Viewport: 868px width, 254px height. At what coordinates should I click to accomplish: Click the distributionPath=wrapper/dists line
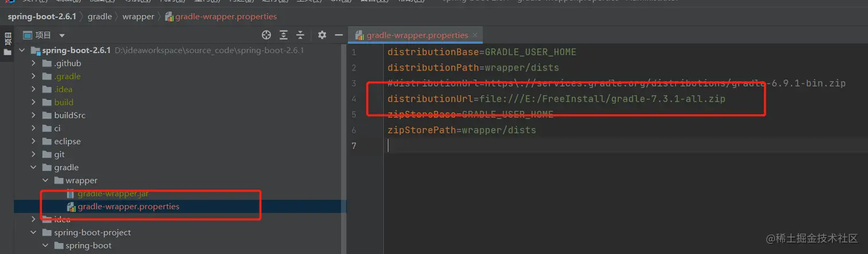point(473,68)
